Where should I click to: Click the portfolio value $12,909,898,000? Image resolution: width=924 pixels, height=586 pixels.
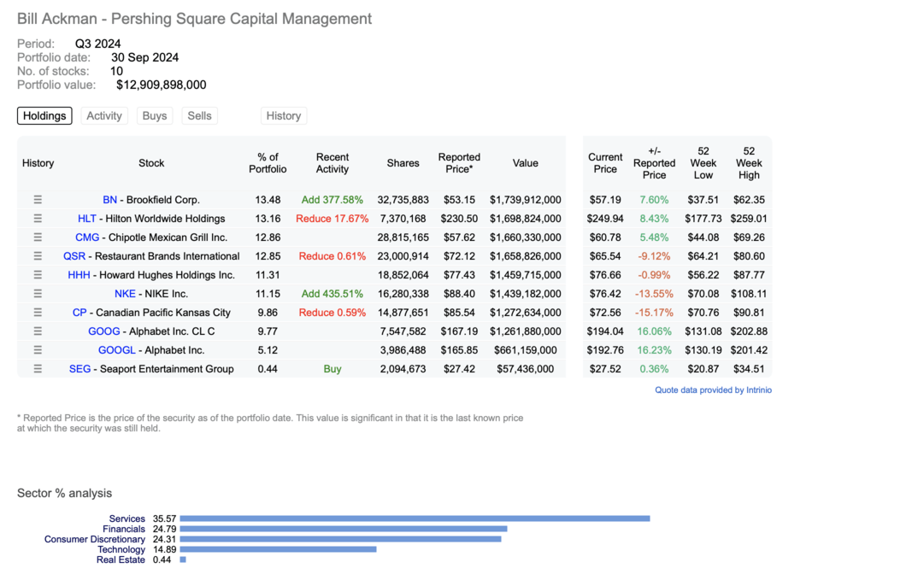click(x=162, y=85)
